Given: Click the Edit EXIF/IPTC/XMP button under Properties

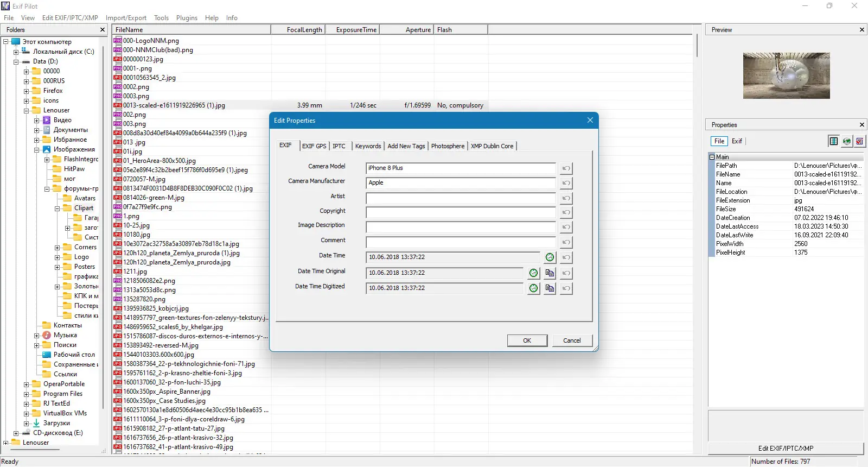Looking at the screenshot, I should click(x=786, y=449).
